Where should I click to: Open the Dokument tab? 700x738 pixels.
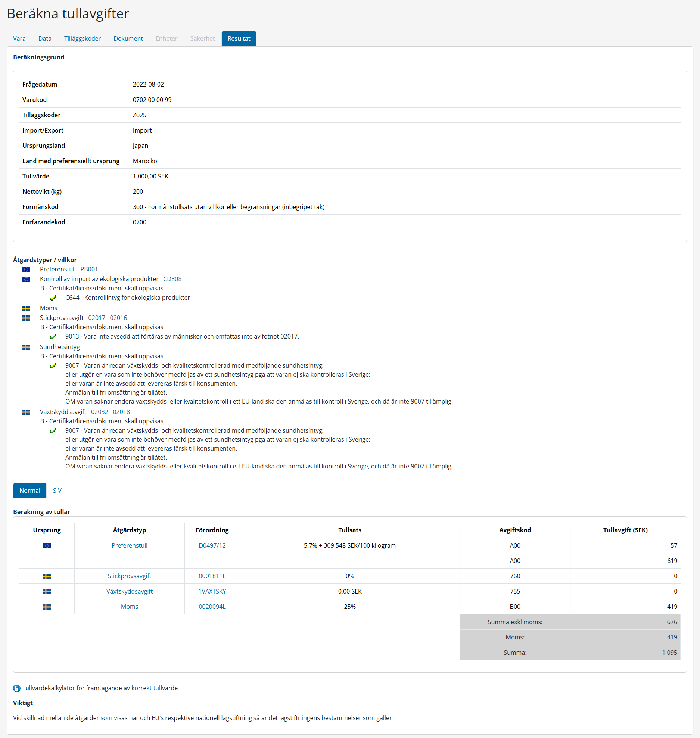[128, 39]
